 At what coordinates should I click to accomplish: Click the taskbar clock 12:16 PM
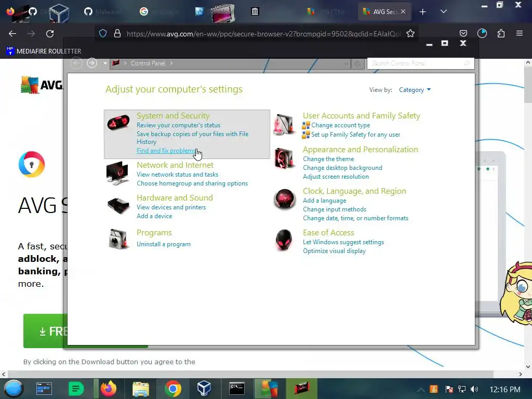(505, 390)
